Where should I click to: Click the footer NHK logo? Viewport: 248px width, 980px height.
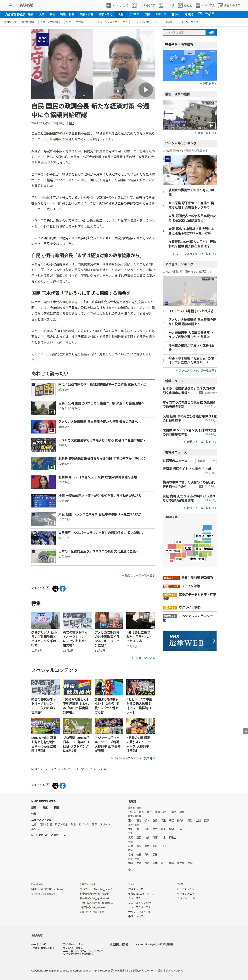point(37,936)
